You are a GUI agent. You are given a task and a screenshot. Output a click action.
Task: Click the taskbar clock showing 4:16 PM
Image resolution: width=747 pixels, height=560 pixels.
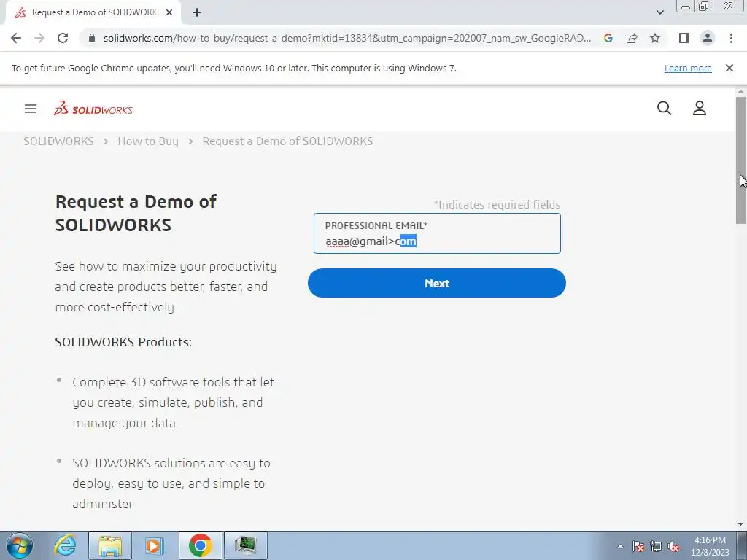(710, 546)
